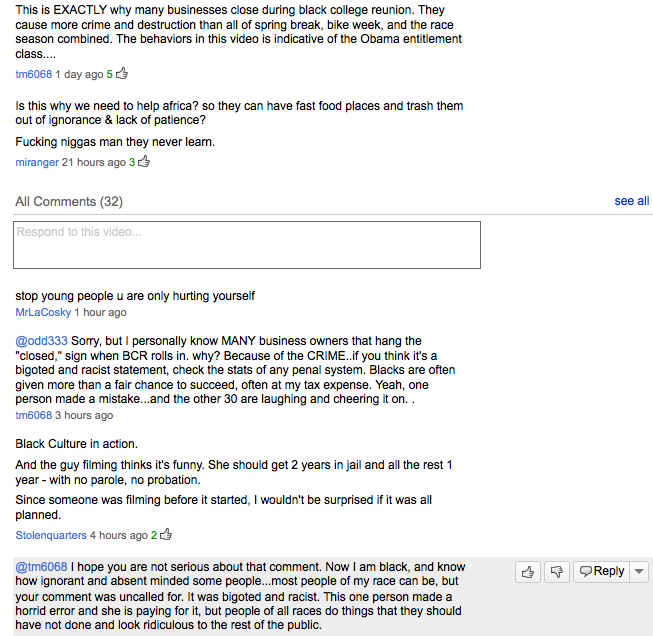Open the 'see all' comments link

point(631,201)
